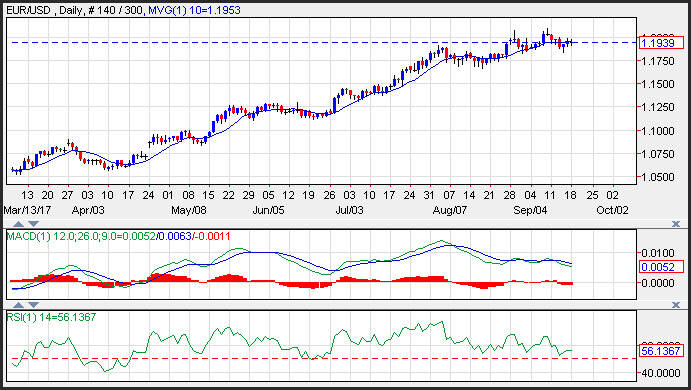691x390 pixels.
Task: Click the day 29 tick on the date axis
Action: [249, 195]
